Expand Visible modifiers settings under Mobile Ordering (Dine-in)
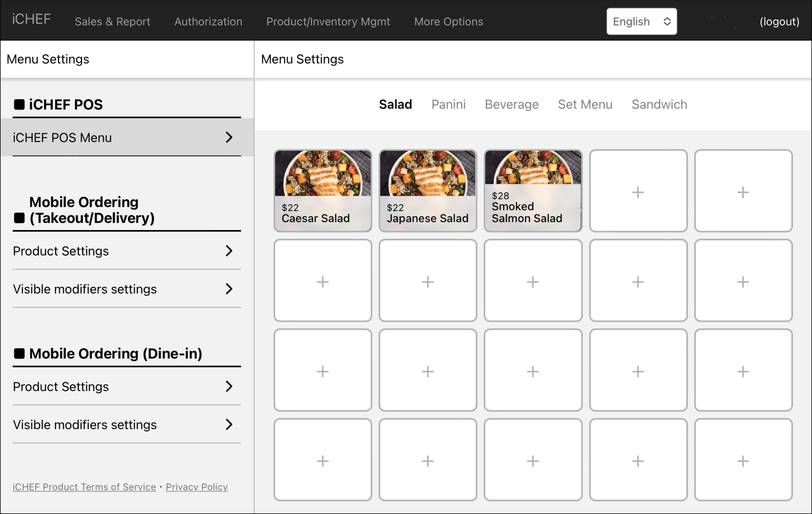Screen dimensions: 812x514 point(127,425)
